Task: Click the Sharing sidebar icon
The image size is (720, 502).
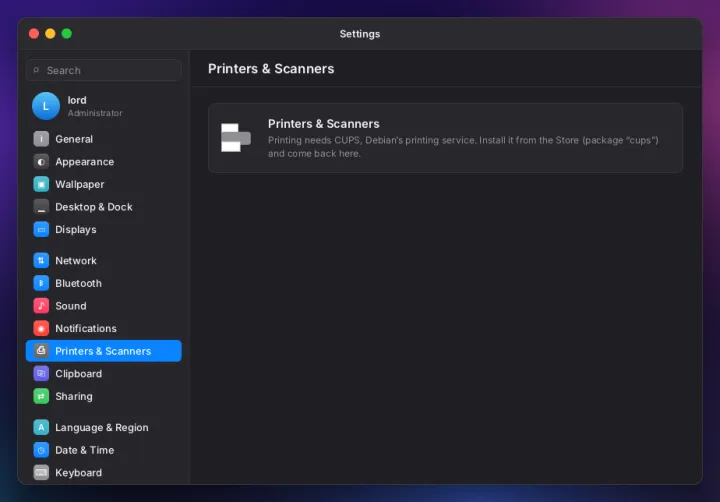Action: point(41,396)
